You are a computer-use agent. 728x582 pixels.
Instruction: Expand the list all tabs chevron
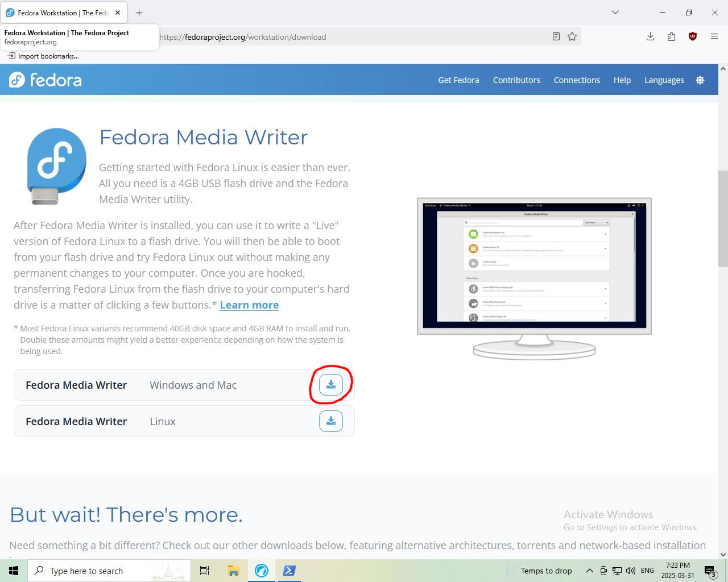(615, 13)
